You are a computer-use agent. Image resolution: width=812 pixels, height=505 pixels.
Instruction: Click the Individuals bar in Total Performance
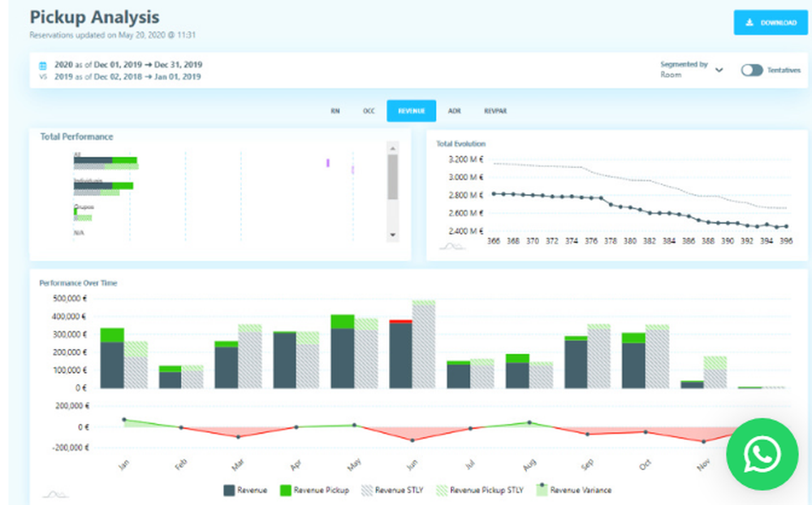coord(103,186)
